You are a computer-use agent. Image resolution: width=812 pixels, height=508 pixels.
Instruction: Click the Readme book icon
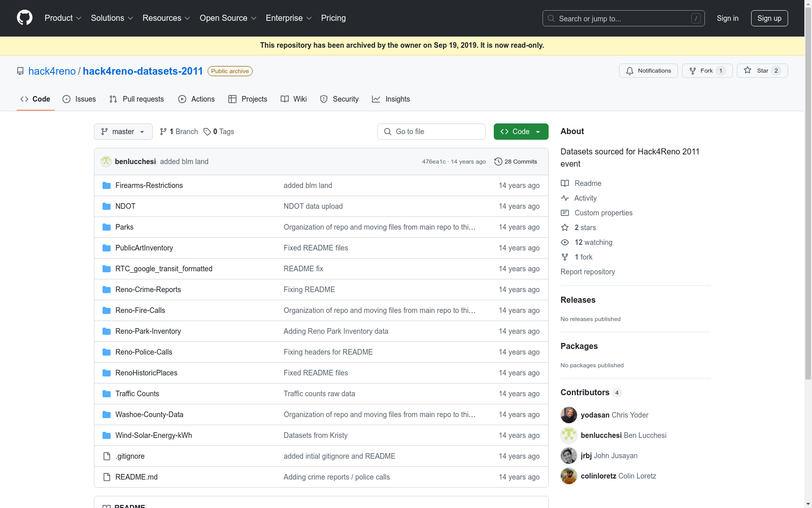tap(565, 183)
